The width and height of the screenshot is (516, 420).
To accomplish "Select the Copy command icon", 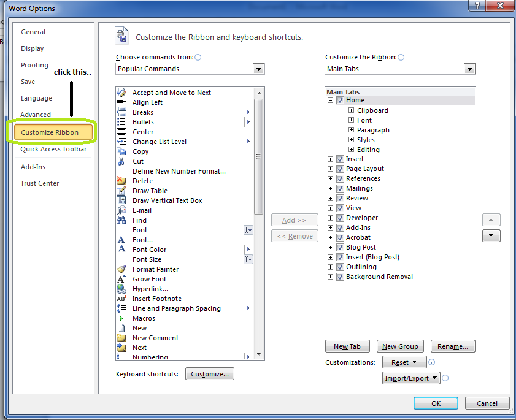I will 121,151.
